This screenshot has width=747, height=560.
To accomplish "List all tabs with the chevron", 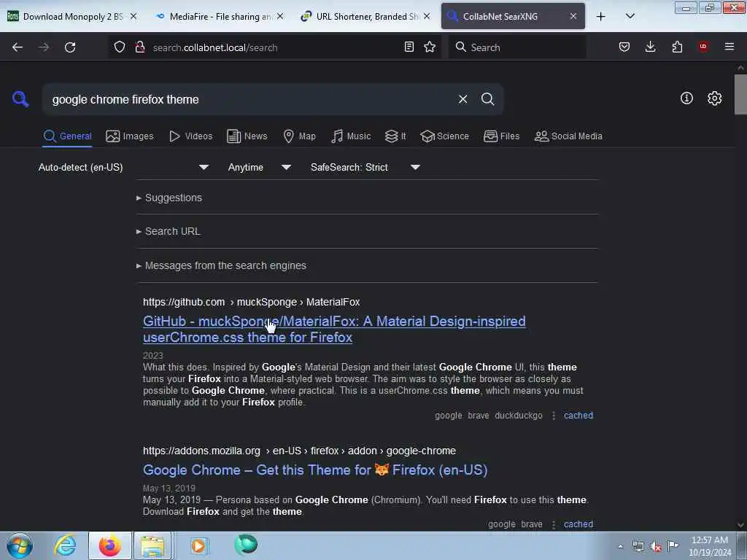I will pos(630,16).
